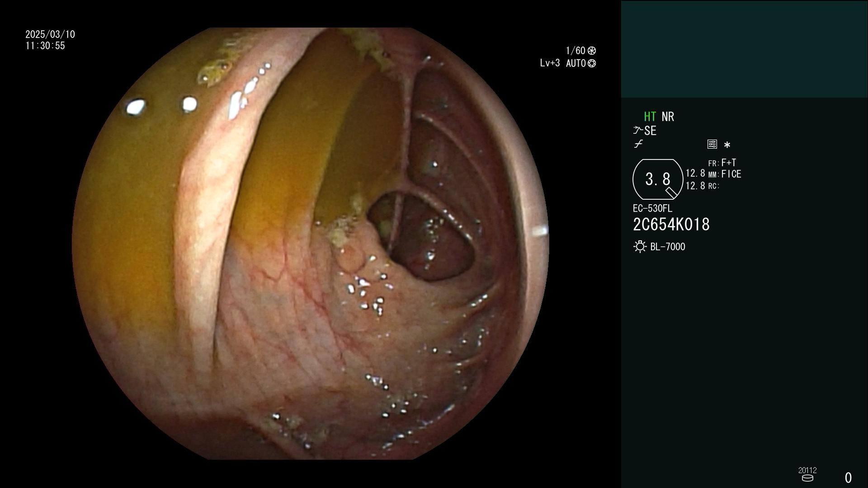The image size is (868, 488).
Task: Click the structure emphasis curve icon beside SE
Action: (638, 130)
